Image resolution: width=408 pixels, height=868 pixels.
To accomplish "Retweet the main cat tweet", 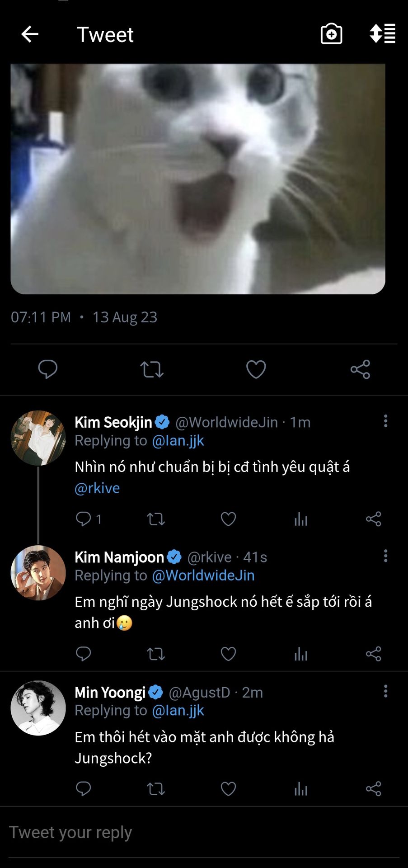I will [152, 369].
